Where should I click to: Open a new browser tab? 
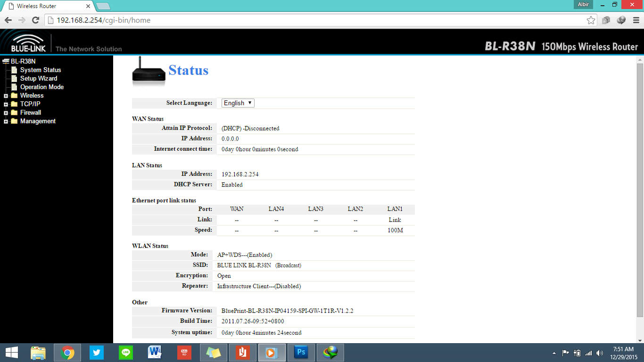103,6
